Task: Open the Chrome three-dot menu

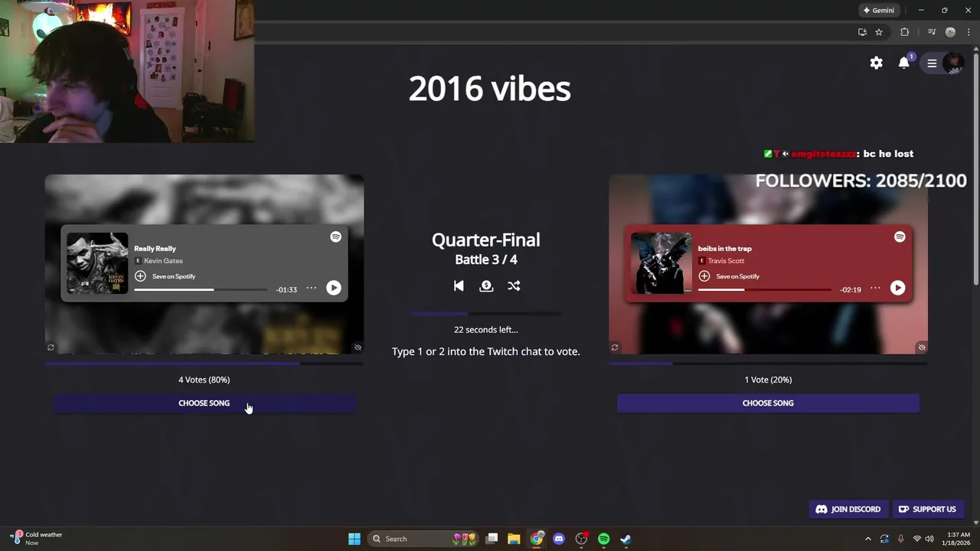Action: click(969, 32)
